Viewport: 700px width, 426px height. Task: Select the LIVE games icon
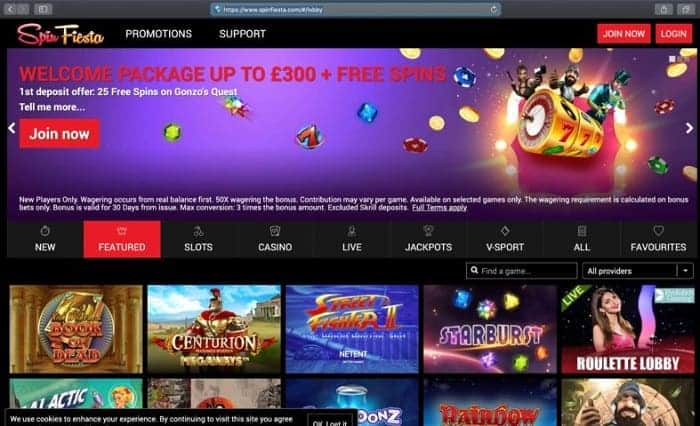352,231
